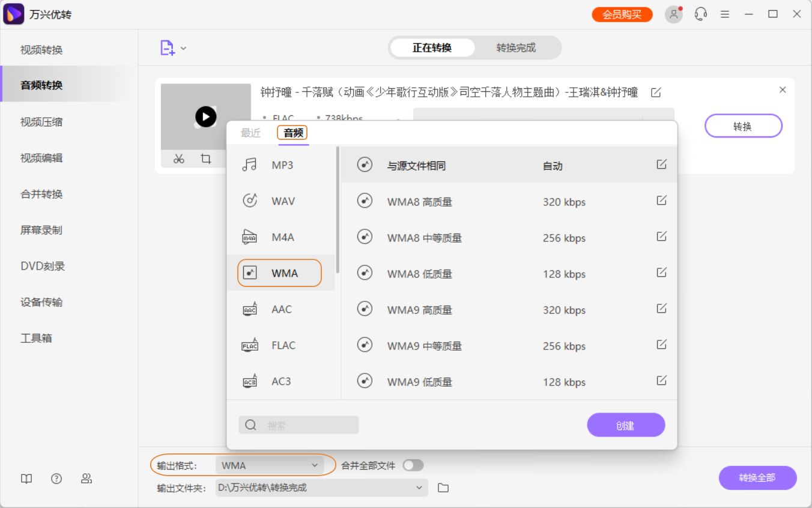Viewport: 812px width, 508px height.
Task: Click the rename pencil icon beside the song title
Action: (x=656, y=92)
